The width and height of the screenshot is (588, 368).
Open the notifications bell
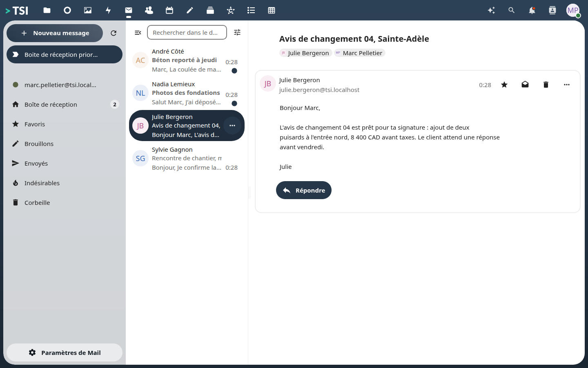click(x=532, y=10)
